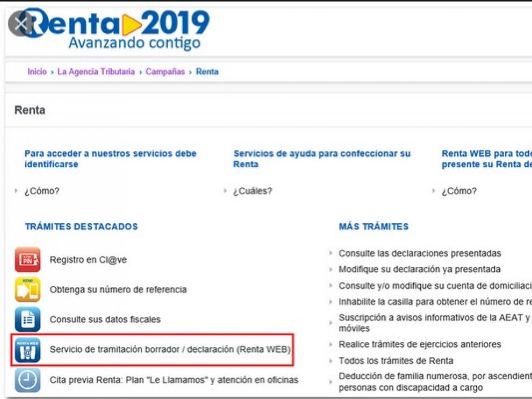
Task: Click the Renta WEB blue service icon
Action: coord(27,350)
